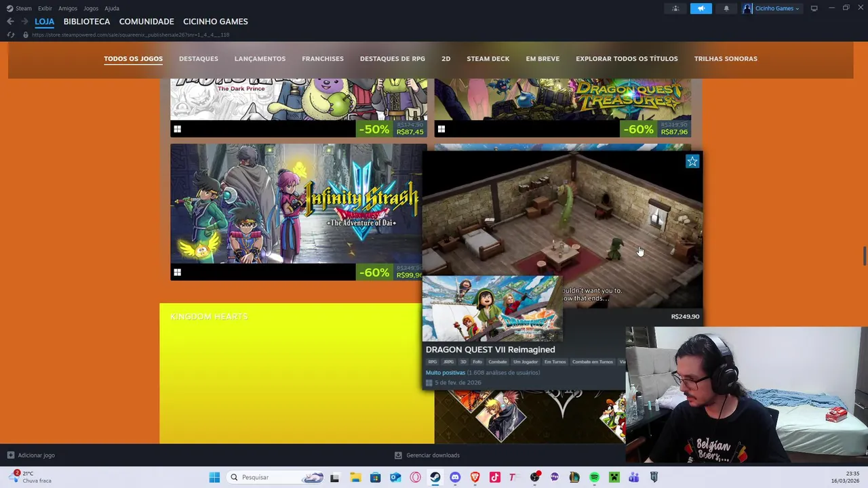Open the Muito positivas reviews summary
The width and height of the screenshot is (868, 488).
(446, 373)
